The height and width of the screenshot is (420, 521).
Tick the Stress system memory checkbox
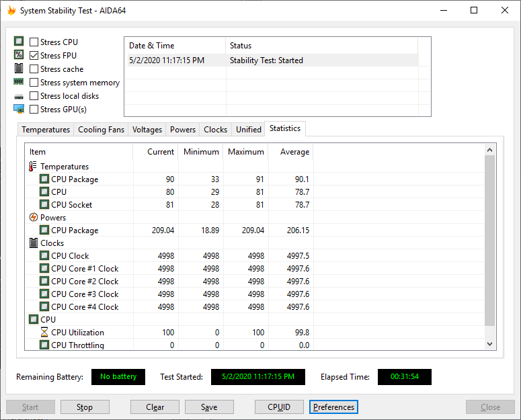pyautogui.click(x=34, y=83)
